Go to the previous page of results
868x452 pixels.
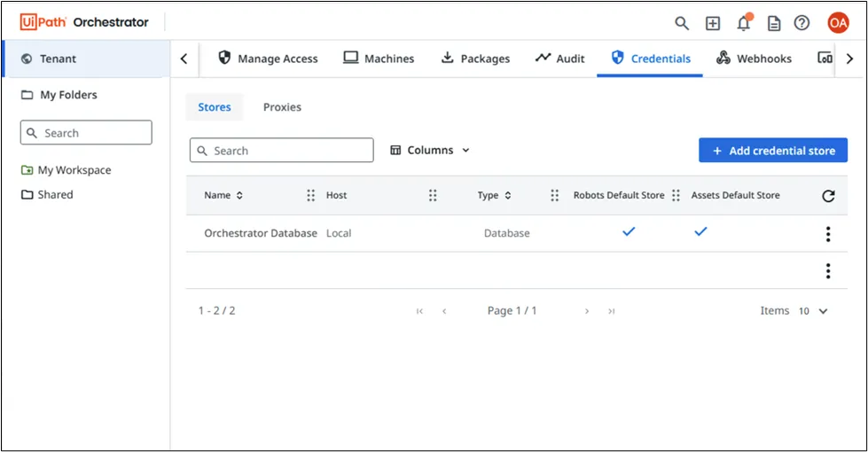point(444,311)
